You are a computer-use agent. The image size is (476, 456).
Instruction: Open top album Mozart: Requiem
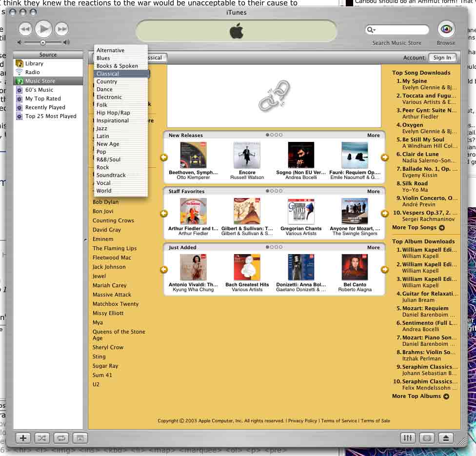425,308
